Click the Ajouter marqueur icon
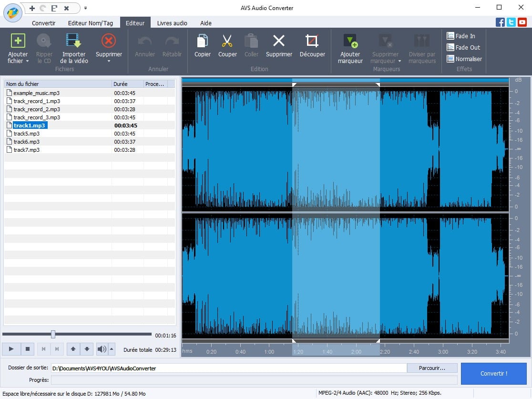Viewport: 532px width, 399px height. (x=350, y=41)
